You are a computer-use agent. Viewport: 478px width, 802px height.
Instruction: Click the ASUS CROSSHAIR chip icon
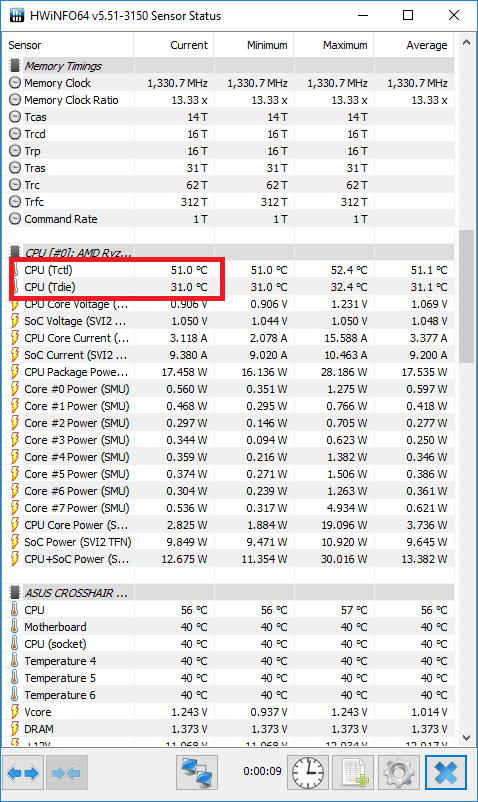pos(15,593)
